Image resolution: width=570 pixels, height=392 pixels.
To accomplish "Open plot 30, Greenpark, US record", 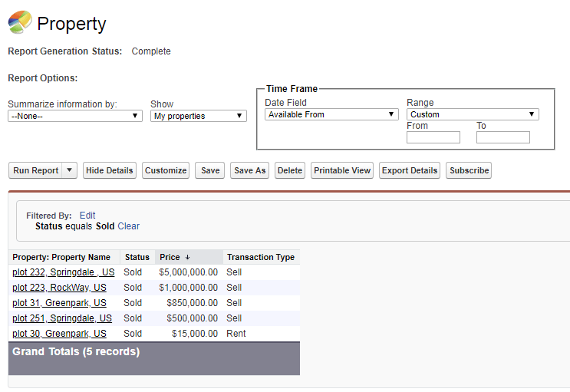I will tap(59, 334).
